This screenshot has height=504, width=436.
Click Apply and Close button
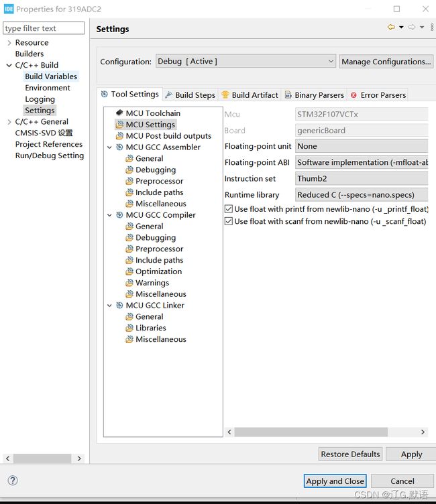tap(335, 481)
